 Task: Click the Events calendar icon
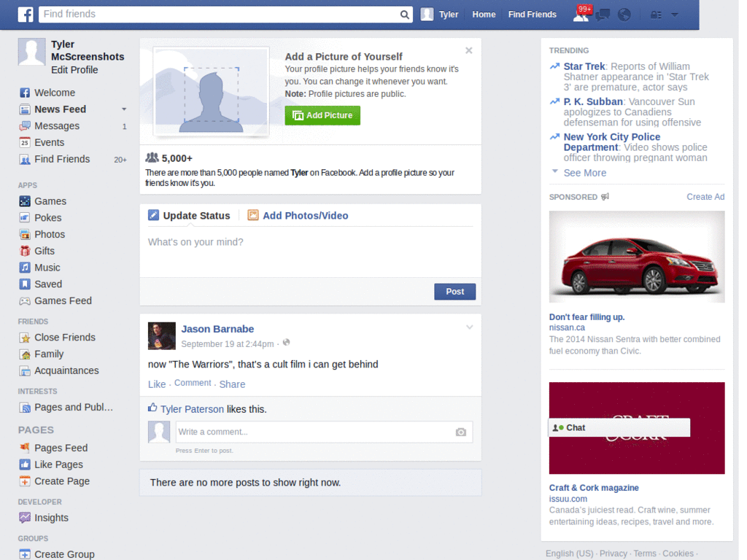pyautogui.click(x=25, y=142)
